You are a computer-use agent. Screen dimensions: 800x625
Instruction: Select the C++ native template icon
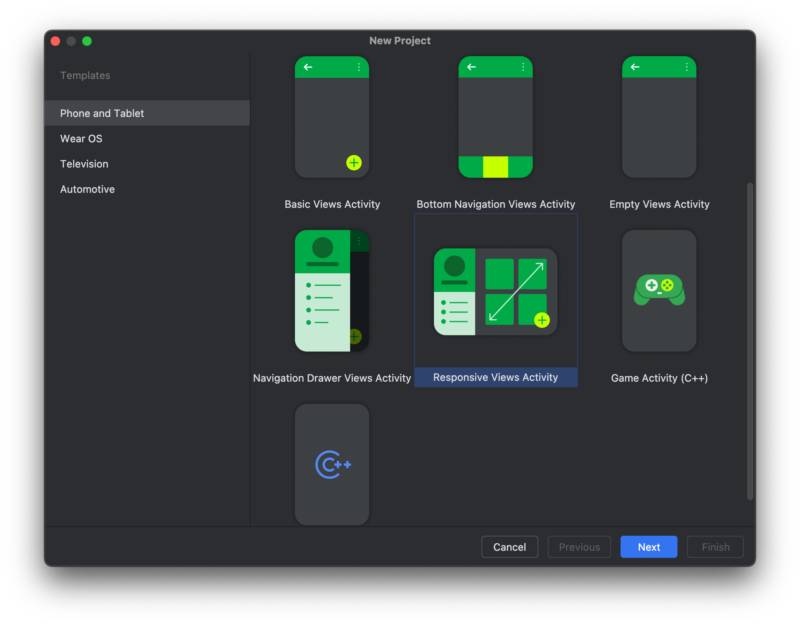click(332, 464)
